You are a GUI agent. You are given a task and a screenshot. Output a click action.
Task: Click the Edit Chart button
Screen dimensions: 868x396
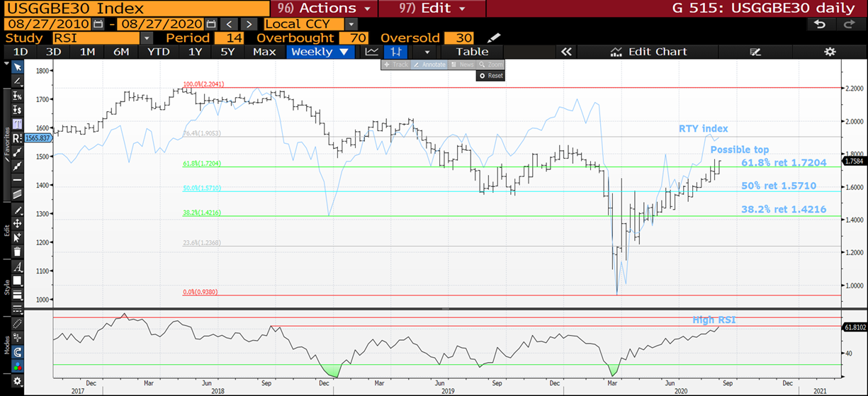coord(648,52)
